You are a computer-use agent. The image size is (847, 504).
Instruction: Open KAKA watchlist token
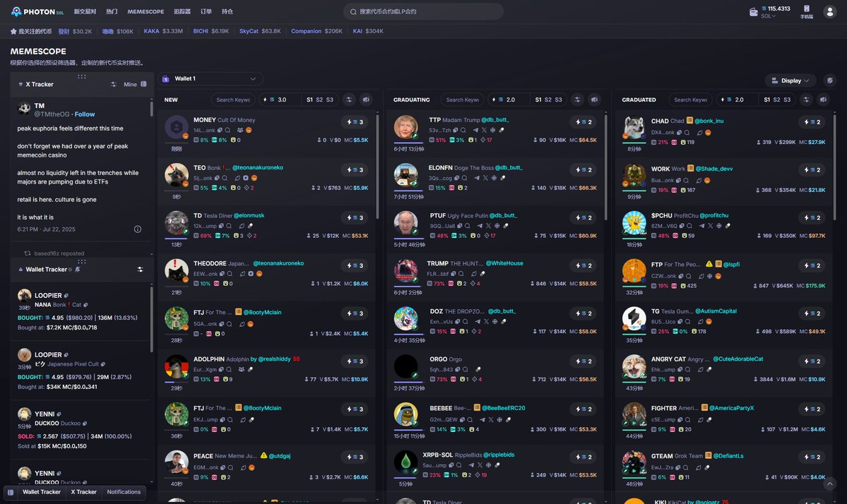coord(163,31)
